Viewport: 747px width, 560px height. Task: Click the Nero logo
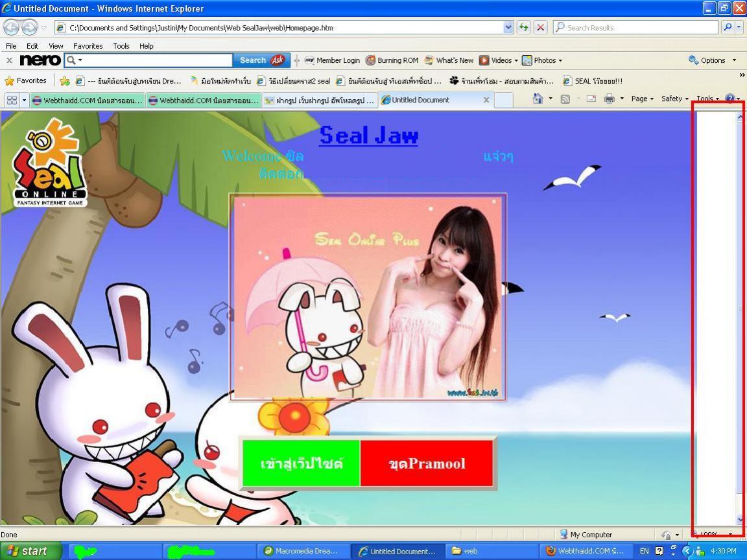[x=40, y=60]
